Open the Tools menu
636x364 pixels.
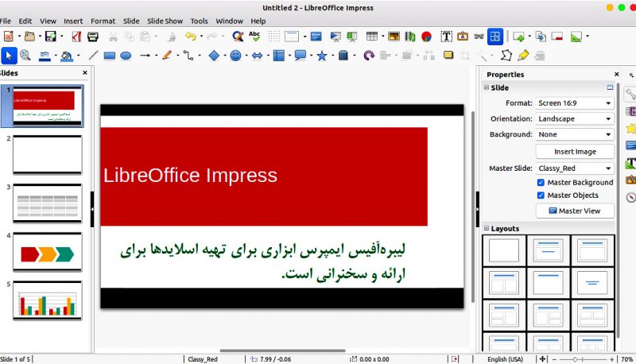tap(200, 21)
